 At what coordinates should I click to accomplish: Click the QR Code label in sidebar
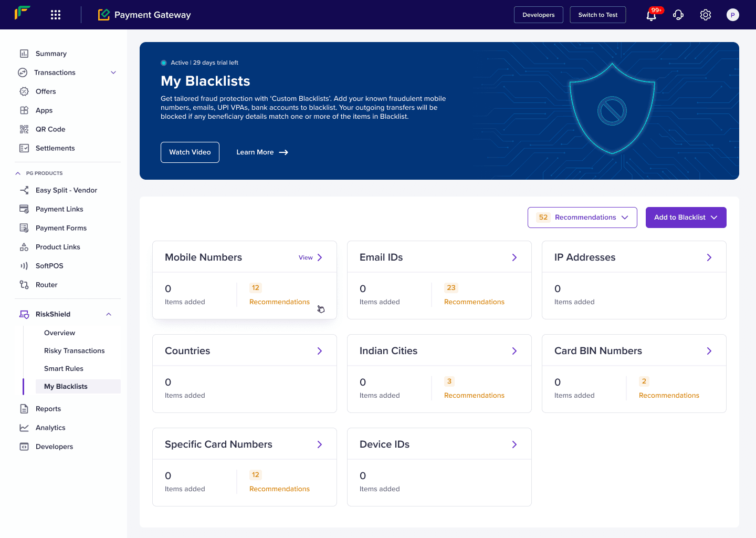tap(50, 129)
